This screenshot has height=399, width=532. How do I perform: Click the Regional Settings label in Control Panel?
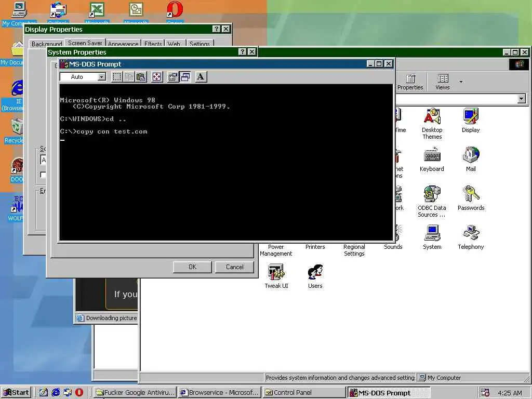pos(354,250)
